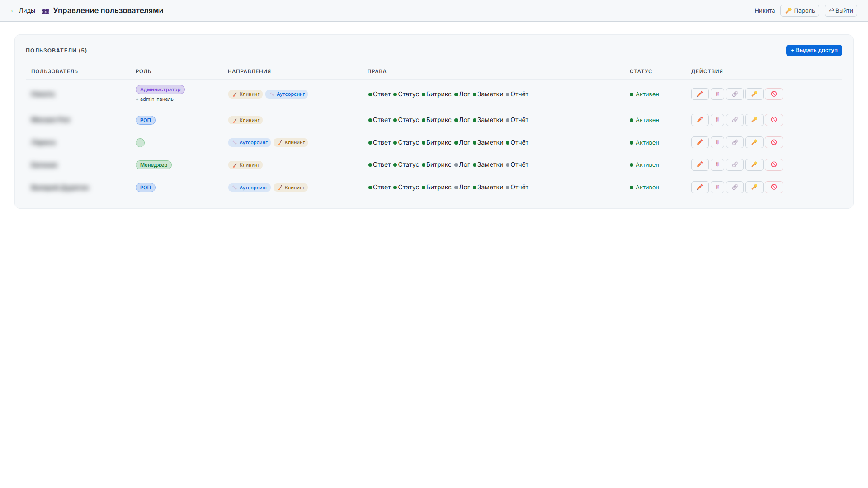Click the Лог right in Менеджер row
This screenshot has height=488, width=868.
(462, 164)
